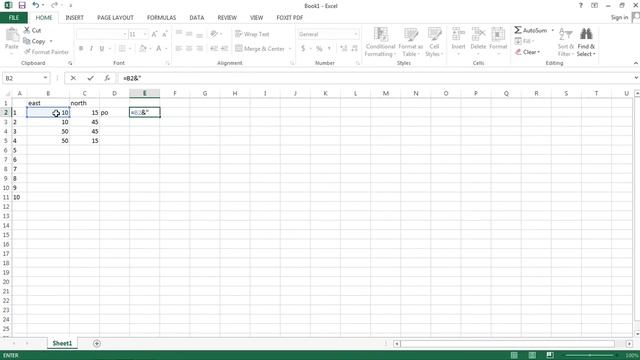
Task: Toggle Italic formatting
Action: click(91, 49)
